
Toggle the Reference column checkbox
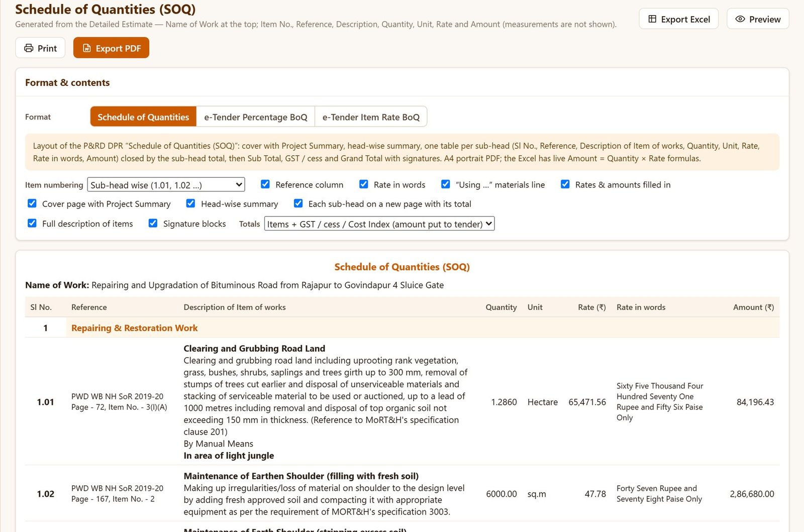pos(265,184)
